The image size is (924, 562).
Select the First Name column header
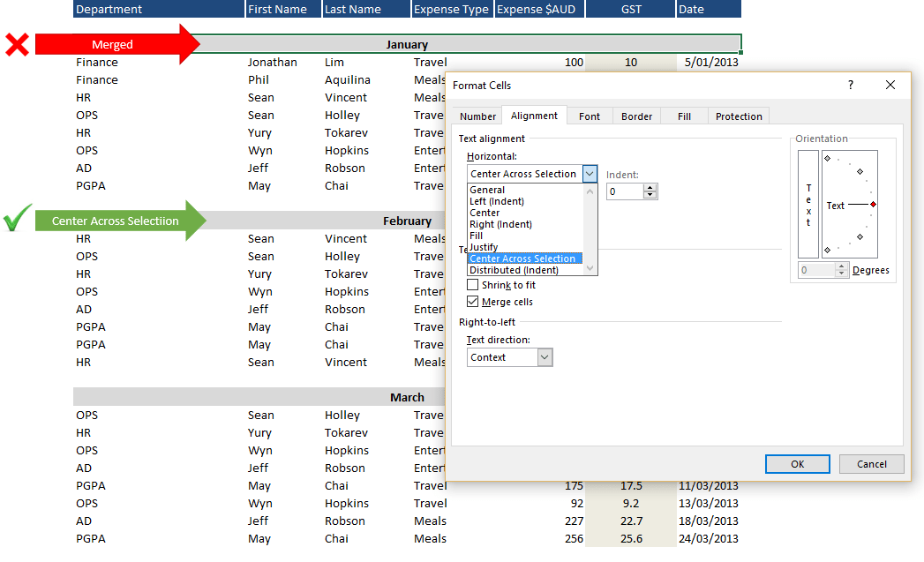coord(283,9)
